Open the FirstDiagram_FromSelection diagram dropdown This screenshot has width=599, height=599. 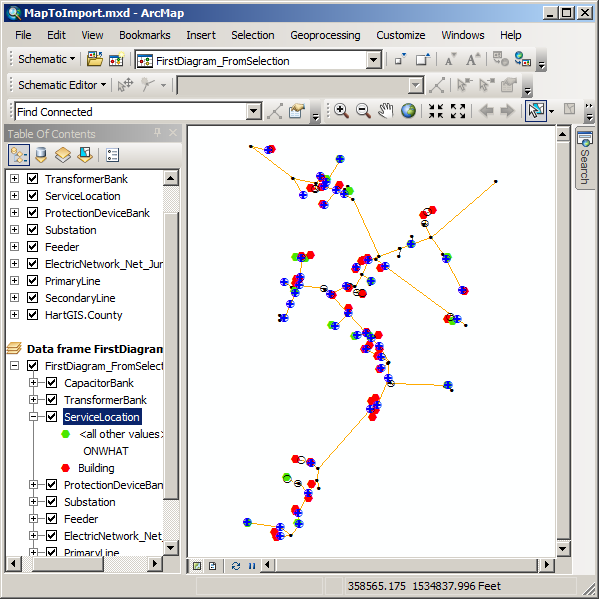[374, 60]
